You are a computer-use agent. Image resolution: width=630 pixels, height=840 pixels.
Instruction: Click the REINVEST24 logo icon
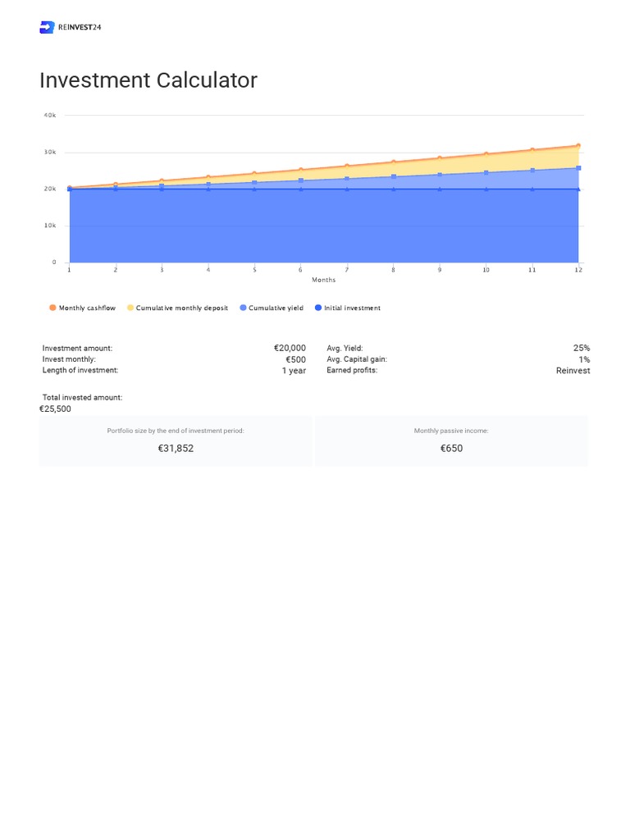click(47, 27)
